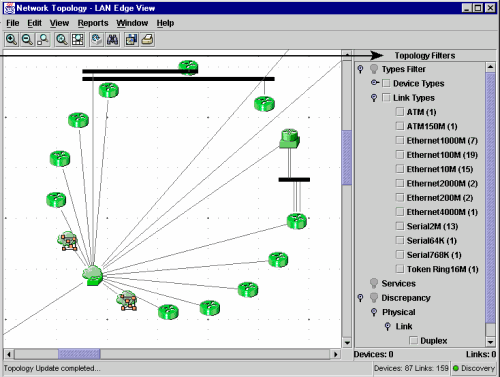
Task: Enable the Ethernet100M (19) filter
Action: tap(399, 155)
